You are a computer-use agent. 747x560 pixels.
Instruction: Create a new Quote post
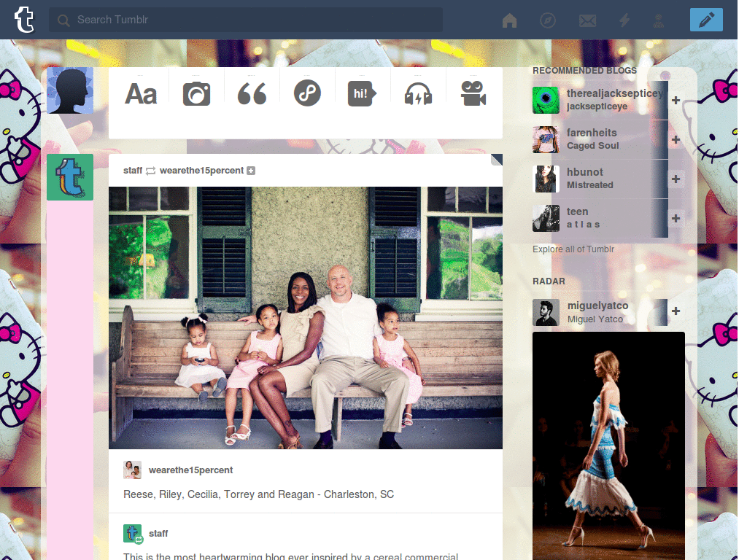252,94
